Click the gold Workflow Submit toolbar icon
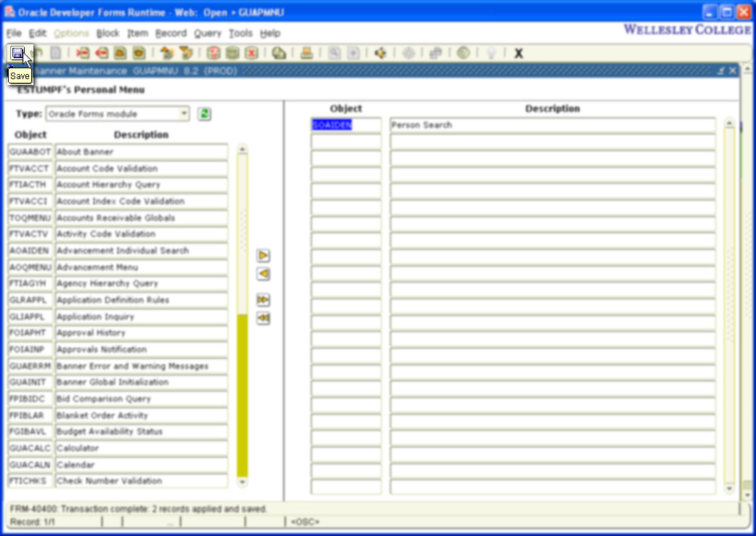 [380, 53]
